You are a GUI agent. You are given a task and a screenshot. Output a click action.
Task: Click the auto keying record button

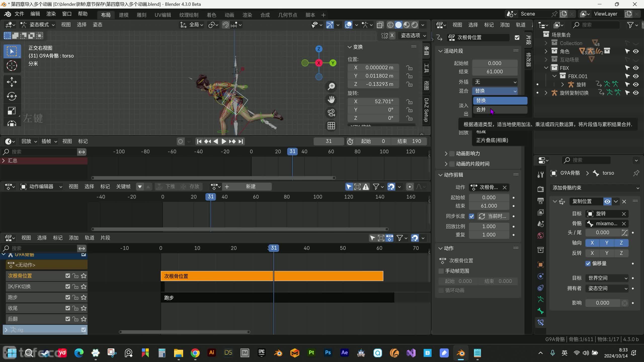[x=180, y=141]
